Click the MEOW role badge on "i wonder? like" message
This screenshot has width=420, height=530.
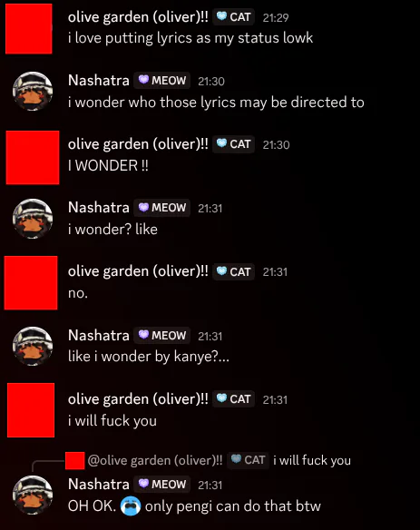(x=161, y=208)
